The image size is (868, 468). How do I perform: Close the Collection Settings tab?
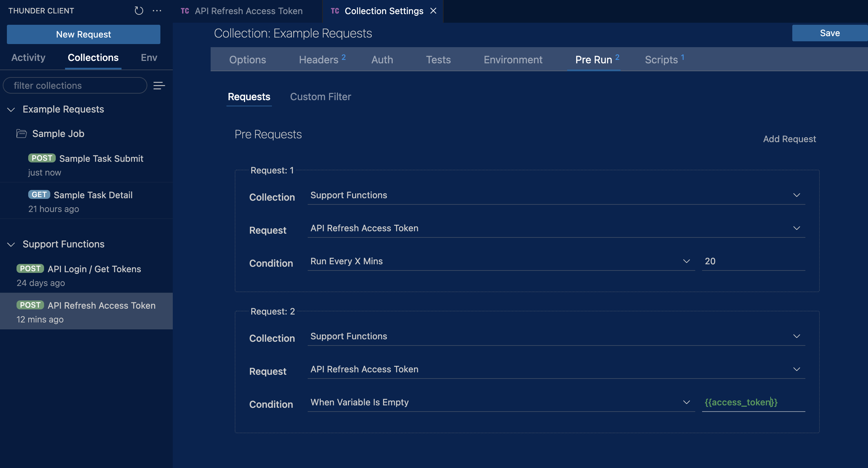[433, 11]
